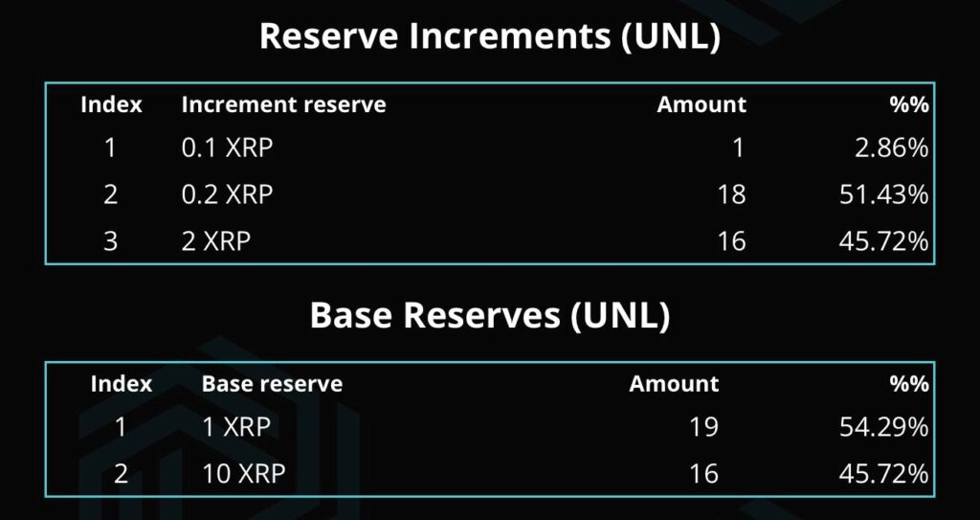Screen dimensions: 980x520
Task: Click amount 19 in base reserves table
Action: [x=705, y=427]
